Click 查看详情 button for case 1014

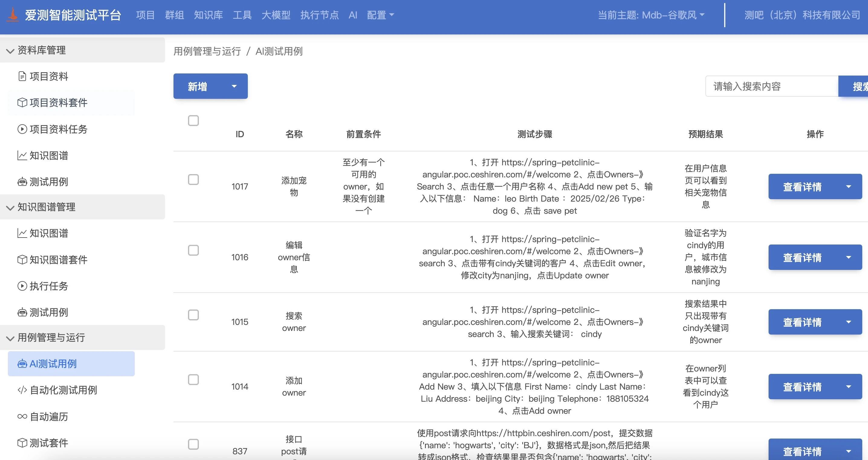(x=802, y=387)
